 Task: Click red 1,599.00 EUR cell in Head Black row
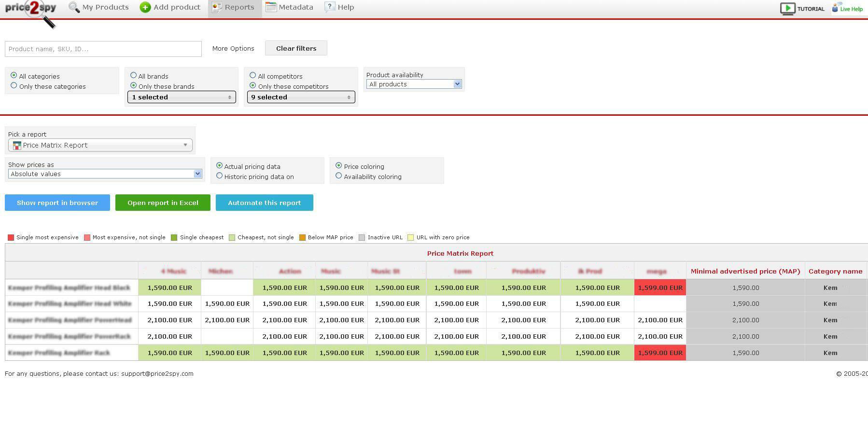pyautogui.click(x=660, y=288)
